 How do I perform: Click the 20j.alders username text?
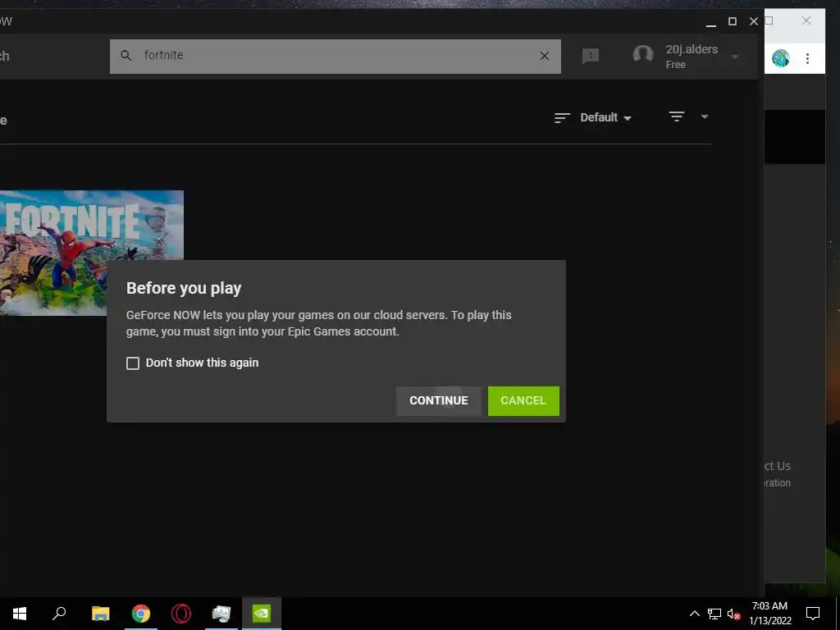692,49
